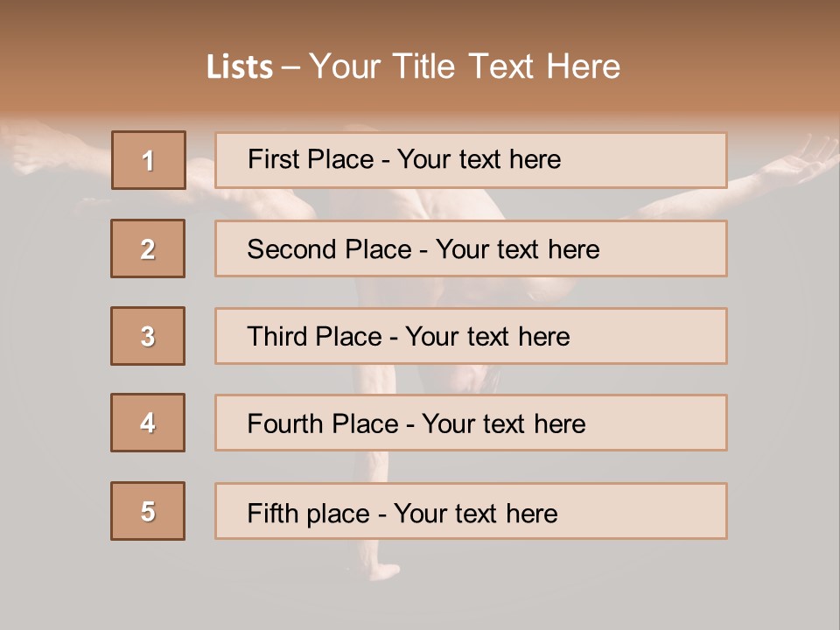This screenshot has height=630, width=840.
Task: Click the bold word Lists in title
Action: (240, 66)
